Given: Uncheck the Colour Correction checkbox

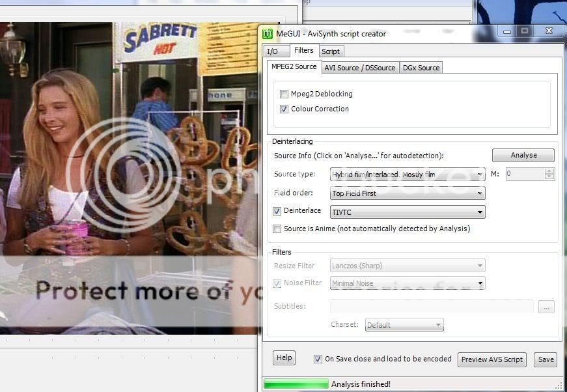Looking at the screenshot, I should pos(284,109).
